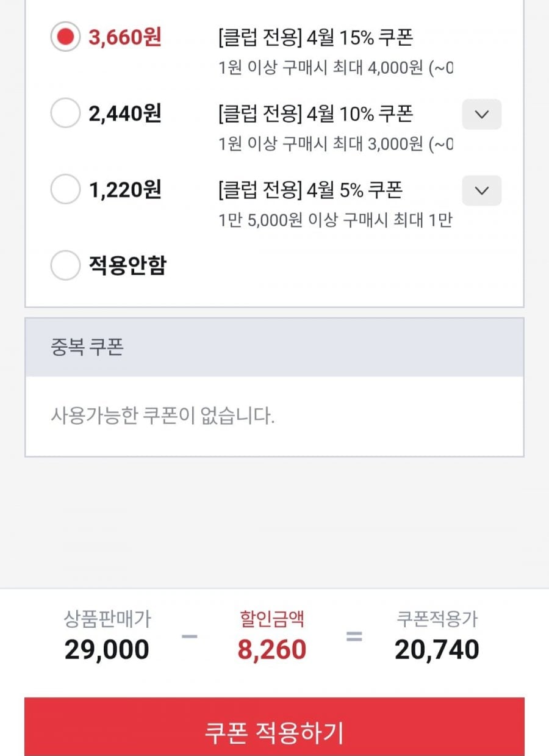The image size is (549, 756).
Task: Click the equals sign in price summary
Action: tap(354, 636)
